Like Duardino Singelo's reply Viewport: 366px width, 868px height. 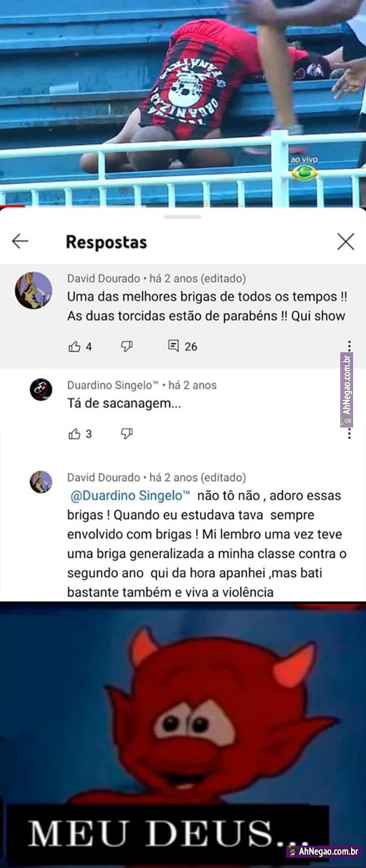click(75, 434)
